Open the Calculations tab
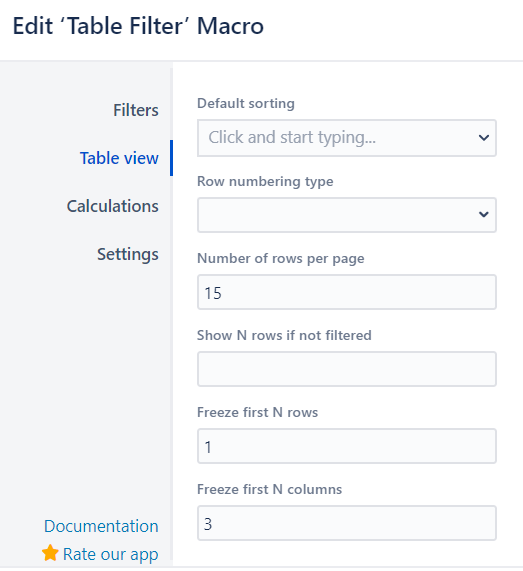Screen dimensions: 523x571 point(113,206)
